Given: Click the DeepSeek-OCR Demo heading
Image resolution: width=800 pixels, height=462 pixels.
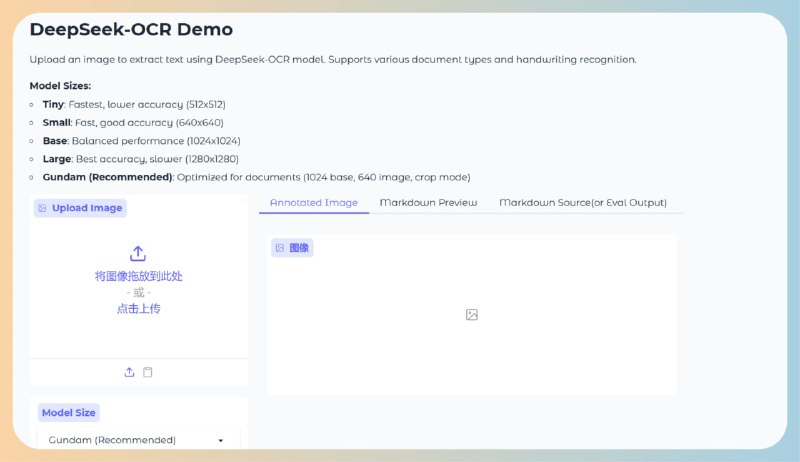Looking at the screenshot, I should pyautogui.click(x=131, y=29).
